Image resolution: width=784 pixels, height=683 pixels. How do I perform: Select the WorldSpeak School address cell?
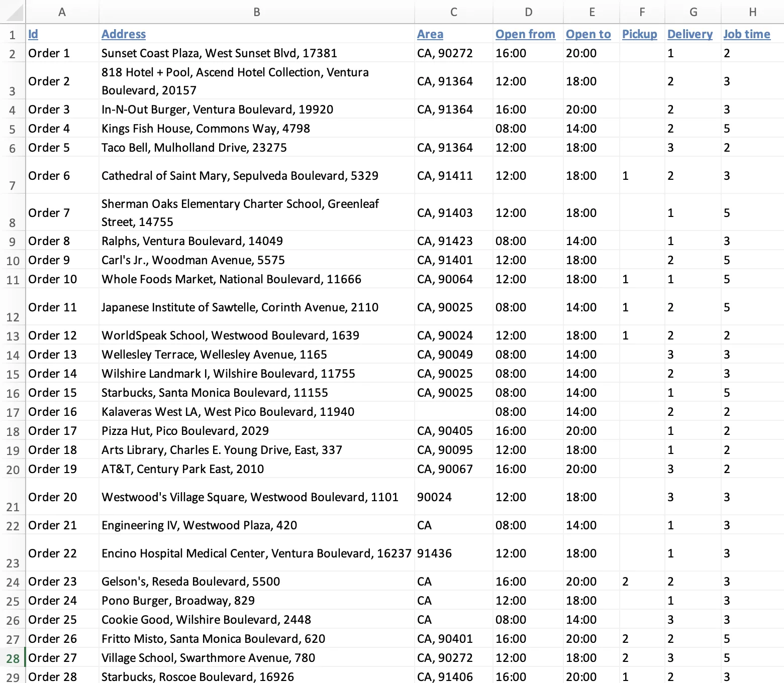pos(256,335)
